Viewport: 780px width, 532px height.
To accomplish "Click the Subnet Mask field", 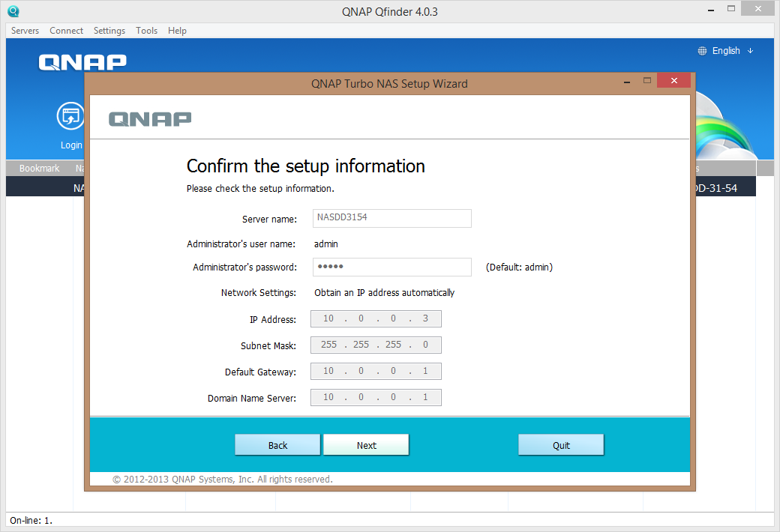I will coord(376,345).
